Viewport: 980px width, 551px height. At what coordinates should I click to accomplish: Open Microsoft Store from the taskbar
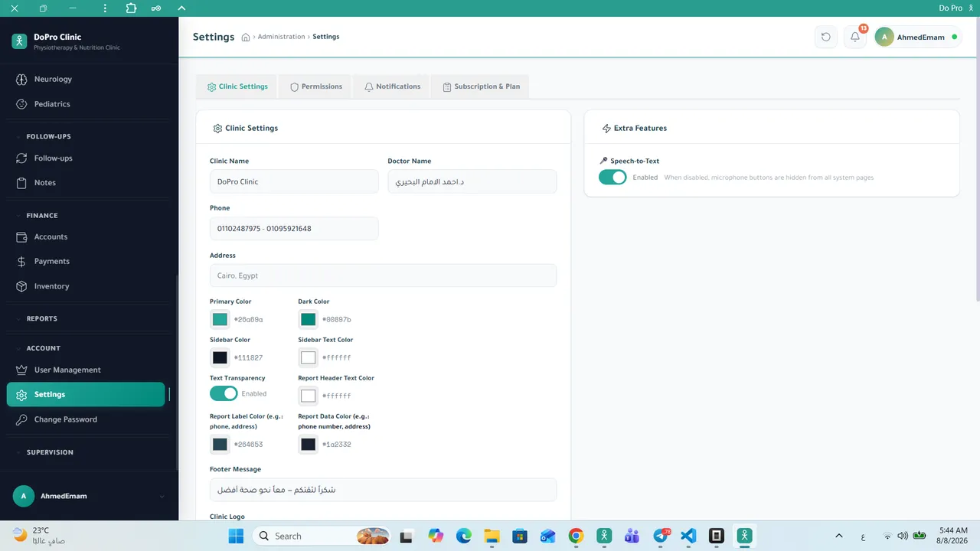pyautogui.click(x=520, y=536)
